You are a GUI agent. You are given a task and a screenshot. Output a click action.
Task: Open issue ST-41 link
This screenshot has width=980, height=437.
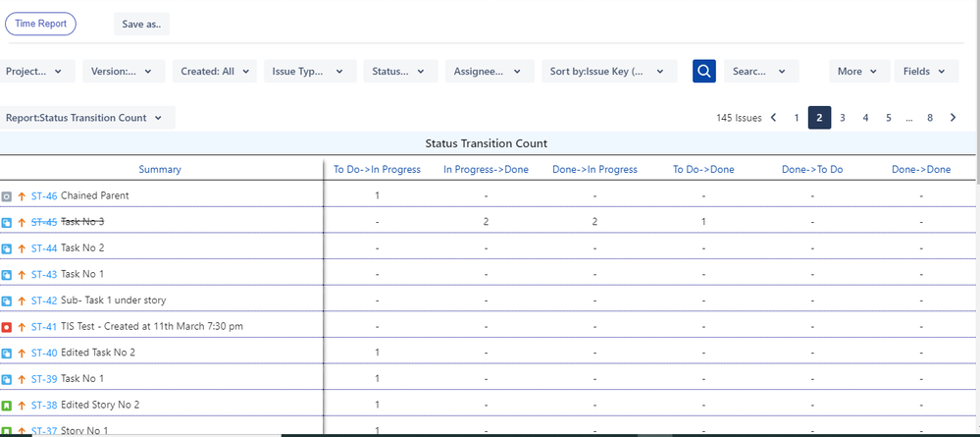point(44,327)
